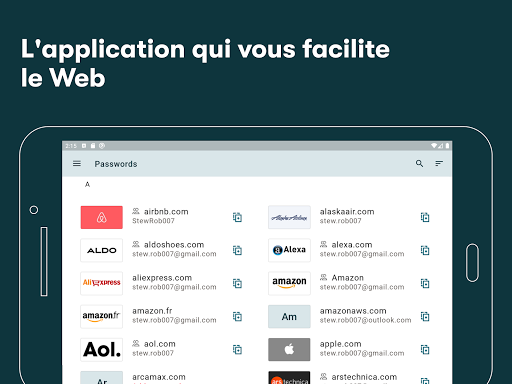512x384 pixels.
Task: Open the amazon.fr entry title
Action: (152, 311)
